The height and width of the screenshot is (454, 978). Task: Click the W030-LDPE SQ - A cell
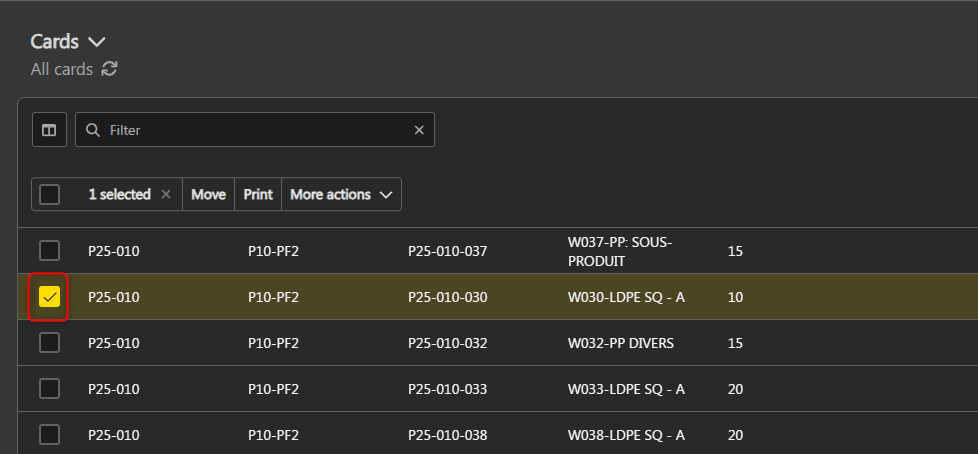[626, 297]
